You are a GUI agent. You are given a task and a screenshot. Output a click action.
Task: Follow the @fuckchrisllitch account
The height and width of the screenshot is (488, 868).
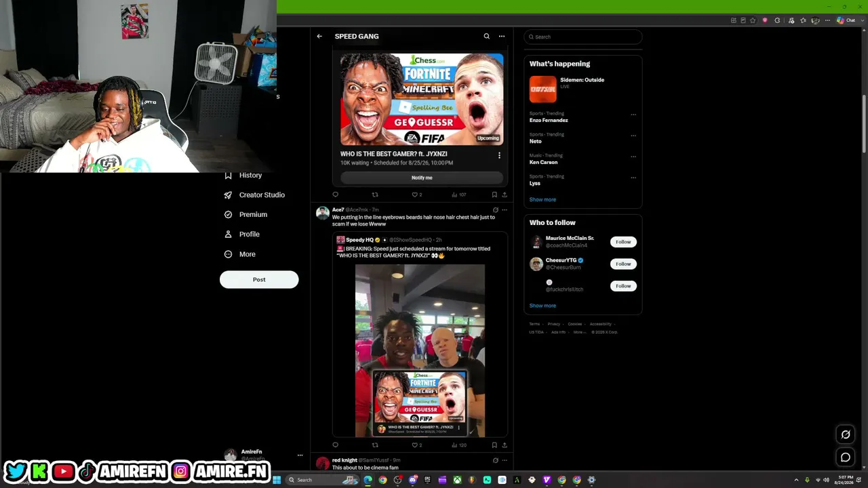coord(623,286)
